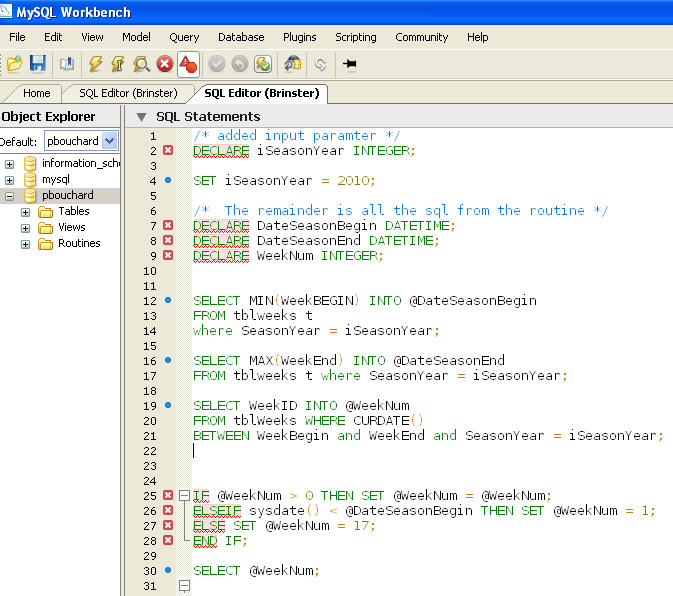673x596 pixels.
Task: Click the text 'SELECT @WeekNum;' on line 30
Action: point(256,571)
